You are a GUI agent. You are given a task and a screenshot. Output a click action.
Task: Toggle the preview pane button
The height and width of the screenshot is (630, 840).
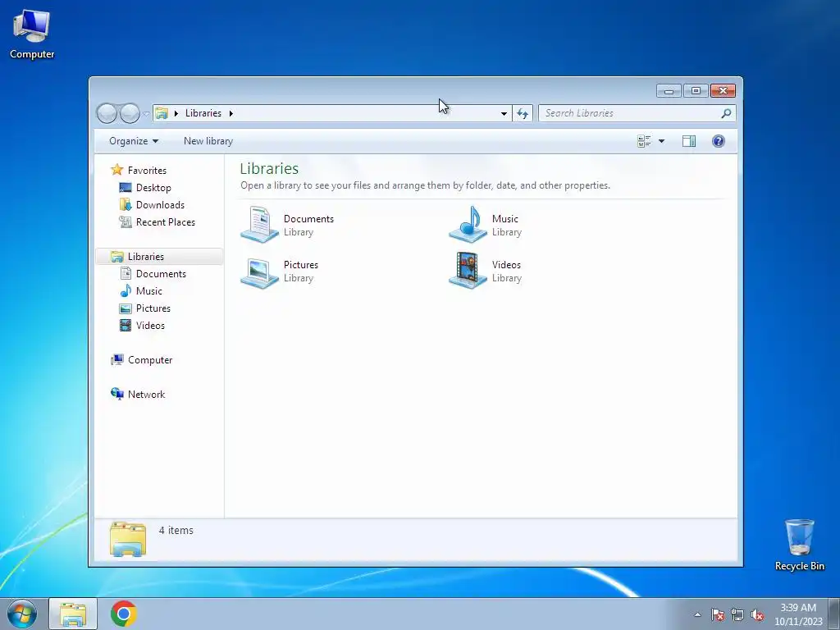point(689,141)
